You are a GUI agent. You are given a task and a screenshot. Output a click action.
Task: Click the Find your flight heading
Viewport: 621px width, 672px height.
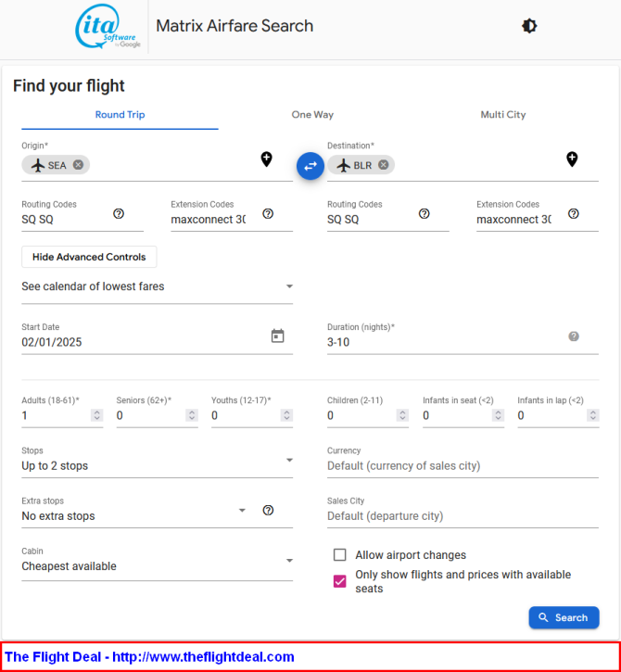point(69,85)
